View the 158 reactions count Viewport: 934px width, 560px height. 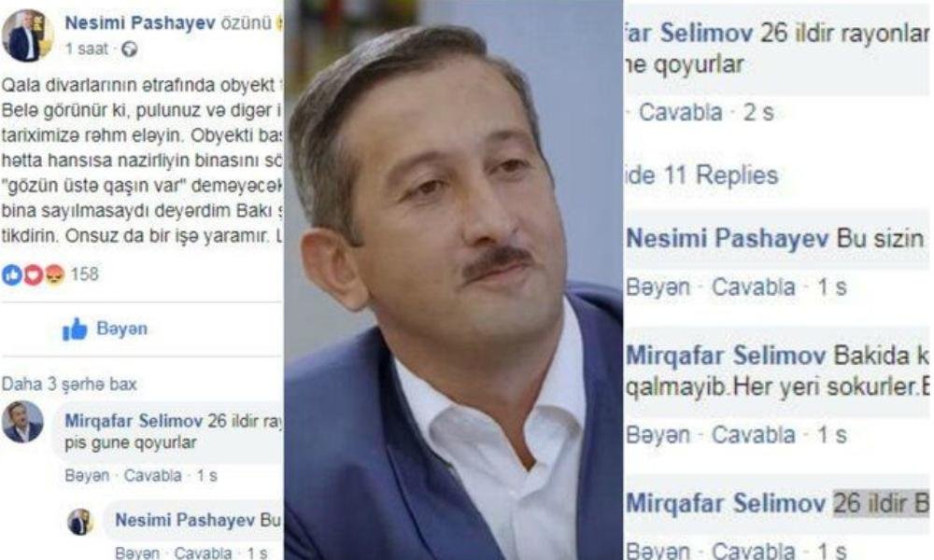tap(85, 274)
